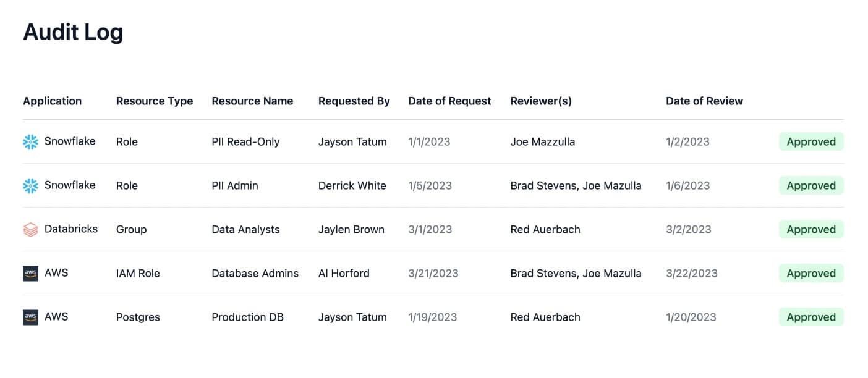Viewport: 868px width, 378px height.
Task: Sort by the Application column header
Action: click(52, 101)
